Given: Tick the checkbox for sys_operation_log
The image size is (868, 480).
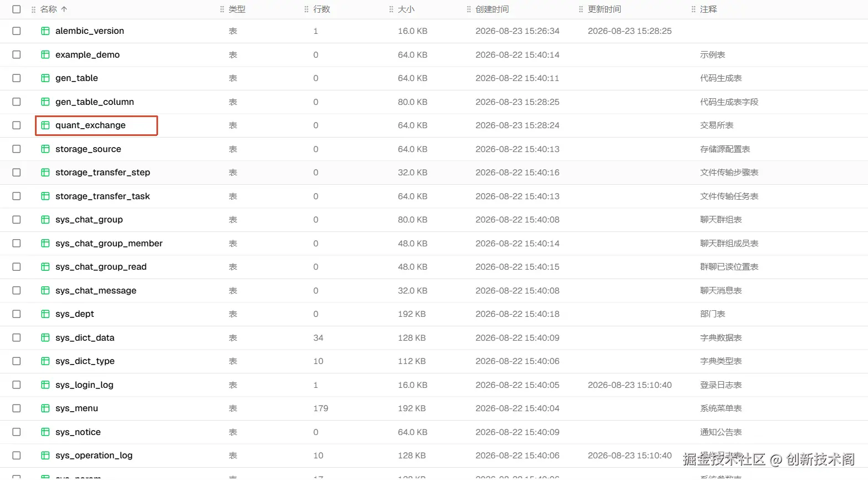Looking at the screenshot, I should pos(17,456).
